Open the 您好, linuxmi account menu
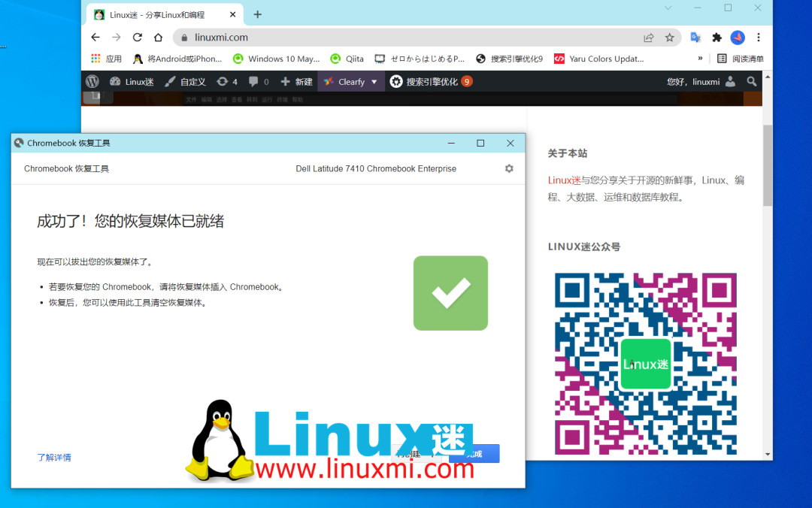Image resolution: width=812 pixels, height=508 pixels. click(x=701, y=81)
